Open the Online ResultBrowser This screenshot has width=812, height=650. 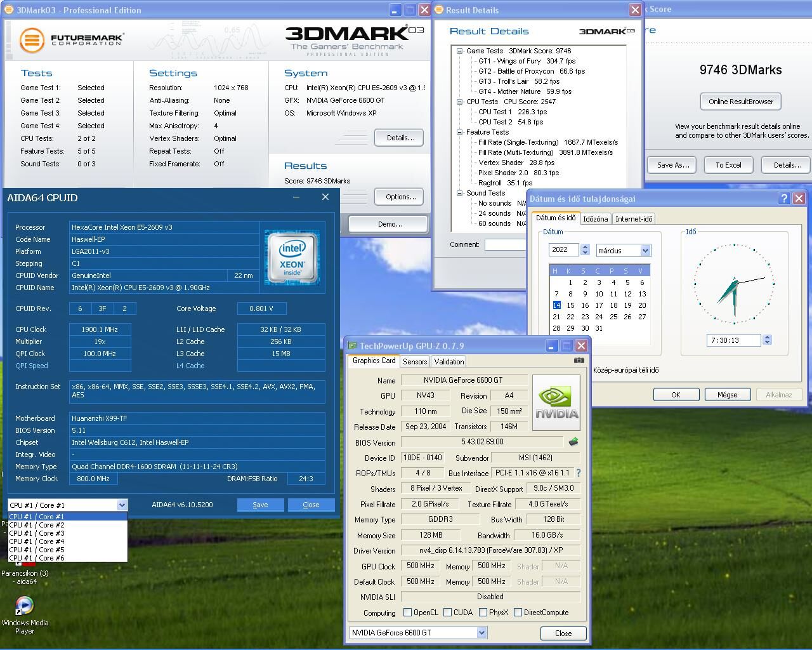pos(741,102)
